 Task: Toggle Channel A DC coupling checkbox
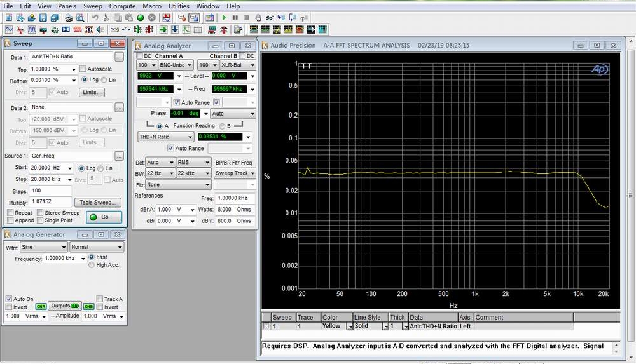pyautogui.click(x=139, y=56)
